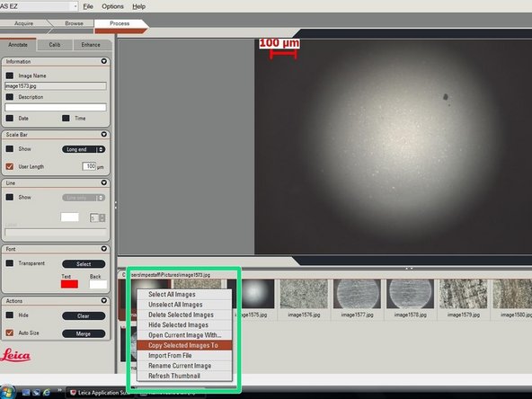532x399 pixels.
Task: Collapse the Actions panel
Action: (104, 300)
